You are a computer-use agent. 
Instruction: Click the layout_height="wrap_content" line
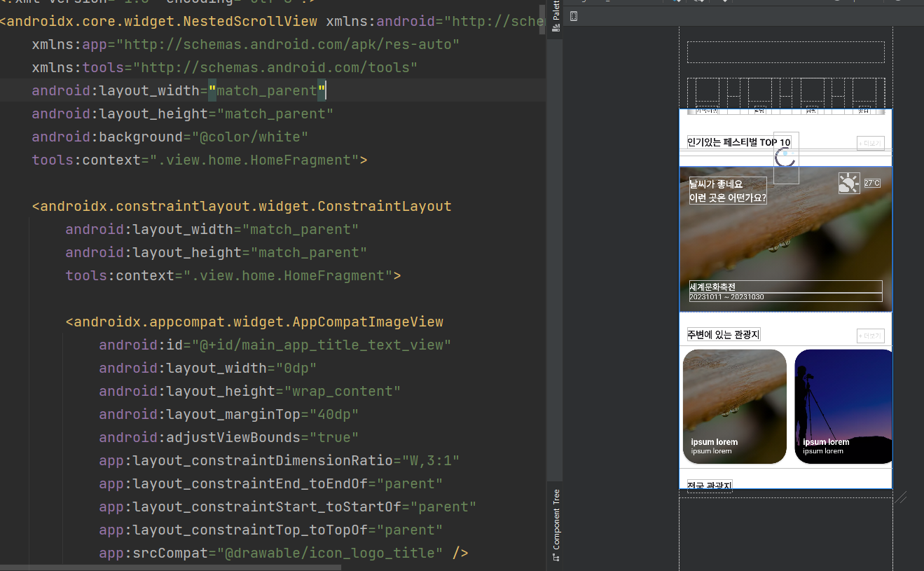[250, 391]
